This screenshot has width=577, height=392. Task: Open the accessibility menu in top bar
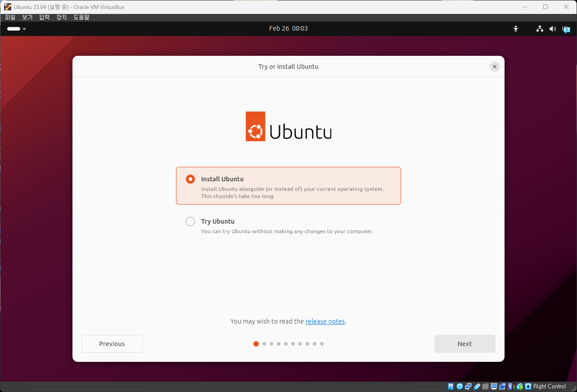click(516, 29)
